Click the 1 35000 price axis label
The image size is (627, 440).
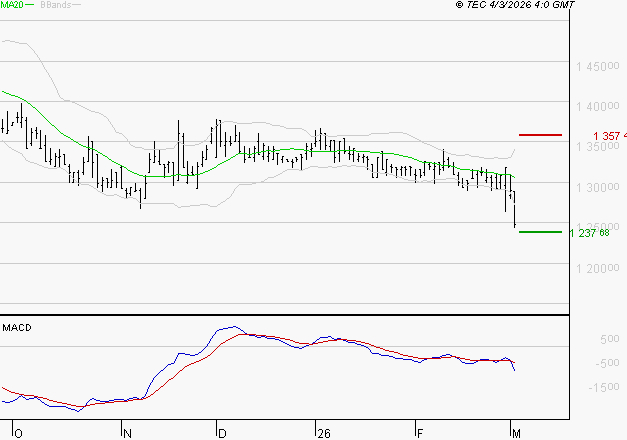(597, 147)
